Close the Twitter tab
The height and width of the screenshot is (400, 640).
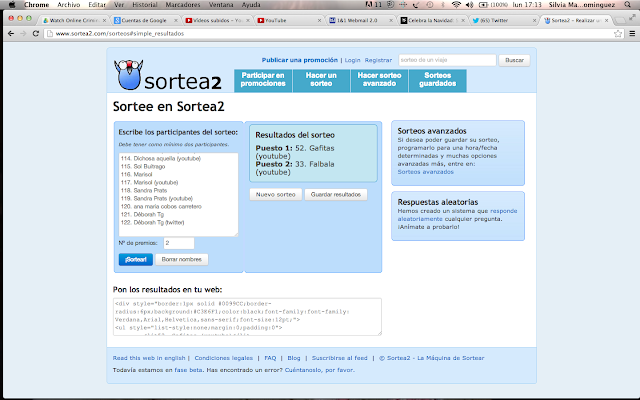click(x=534, y=20)
